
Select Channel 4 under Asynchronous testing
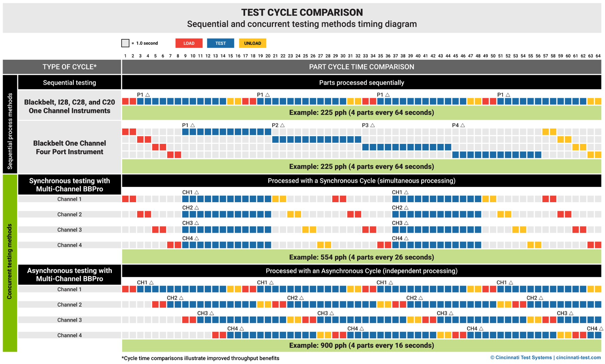point(69,335)
